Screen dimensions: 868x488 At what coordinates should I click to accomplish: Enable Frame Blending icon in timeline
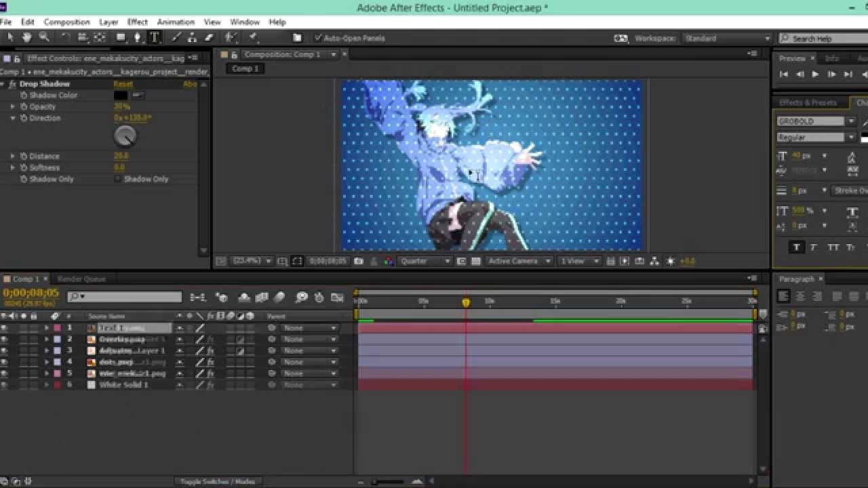tap(262, 297)
